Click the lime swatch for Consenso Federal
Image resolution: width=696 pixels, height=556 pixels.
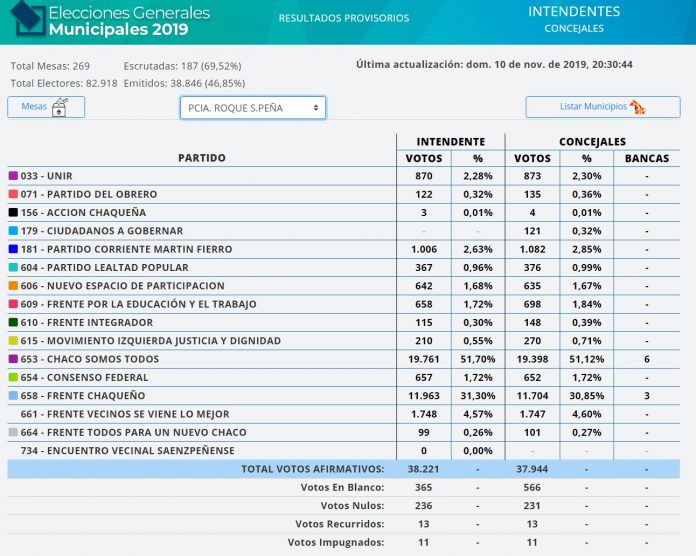[13, 377]
